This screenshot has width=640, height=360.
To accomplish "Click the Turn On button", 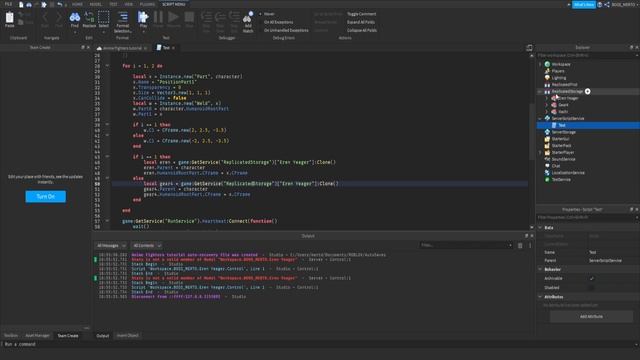I will click(x=45, y=196).
